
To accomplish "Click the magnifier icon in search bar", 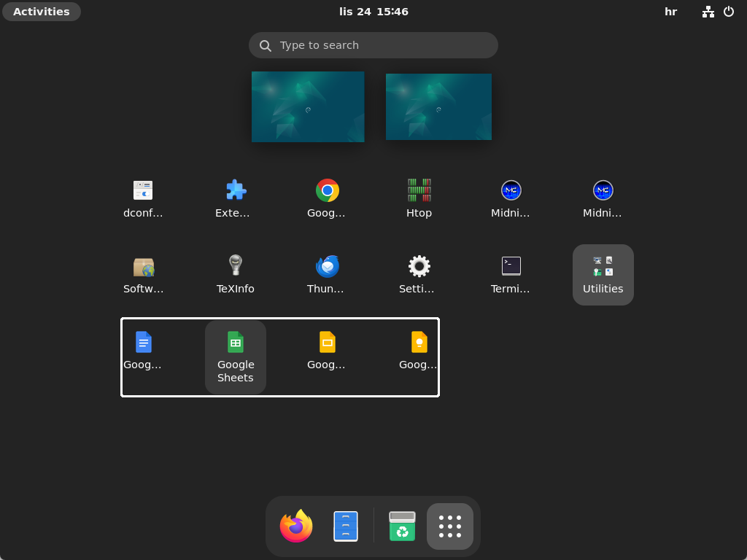I will pos(266,46).
